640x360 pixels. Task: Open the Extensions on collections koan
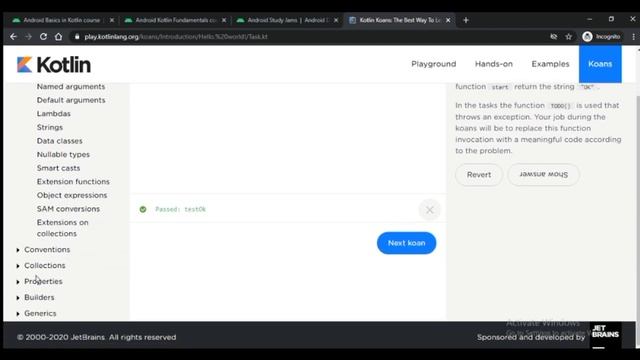point(62,228)
